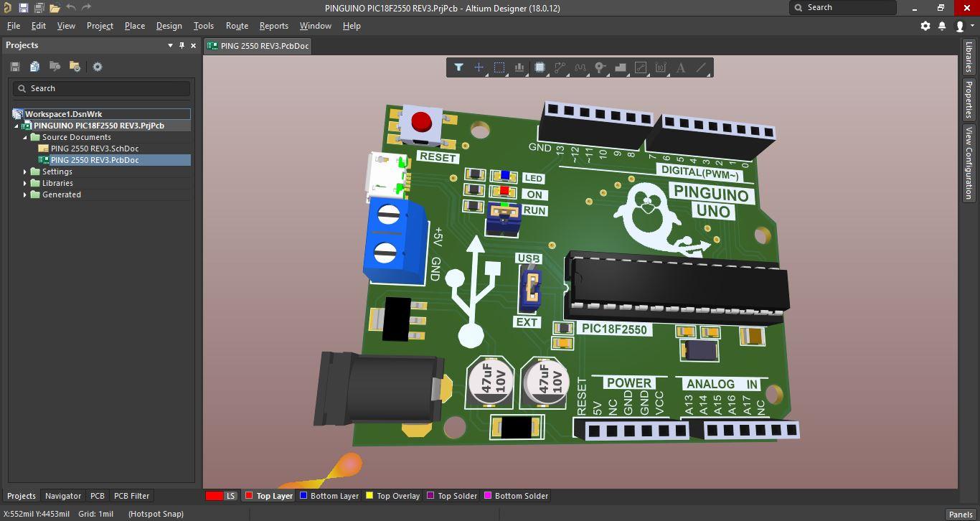Open the Altium preferences gear icon

(925, 26)
